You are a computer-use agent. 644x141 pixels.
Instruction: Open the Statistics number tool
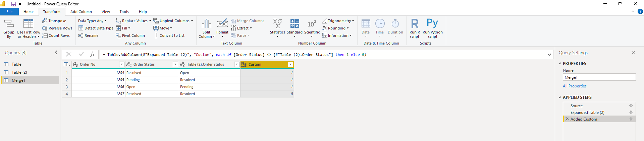tap(277, 28)
